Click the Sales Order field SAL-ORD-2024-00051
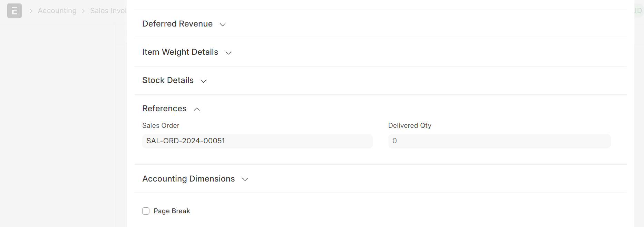Image resolution: width=644 pixels, height=227 pixels. pyautogui.click(x=257, y=141)
